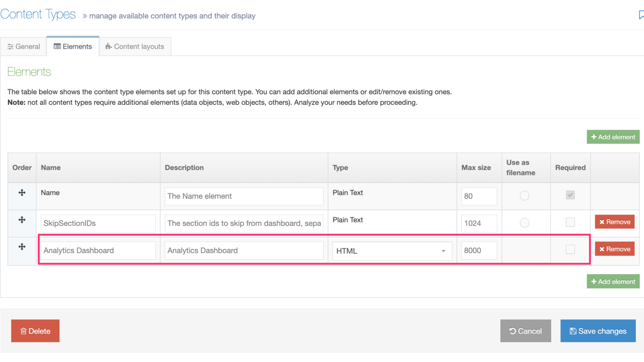Open the HTML type dropdown
644x362 pixels.
click(392, 251)
